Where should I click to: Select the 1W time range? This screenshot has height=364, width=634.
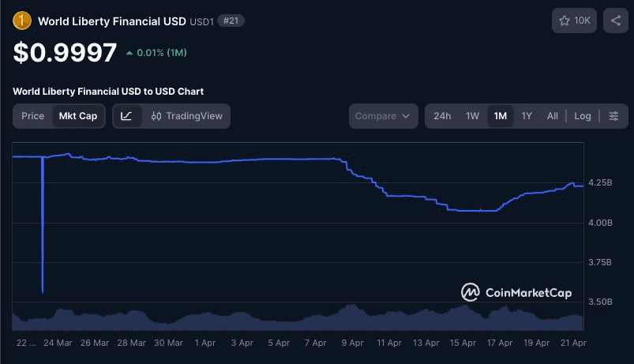click(x=472, y=116)
